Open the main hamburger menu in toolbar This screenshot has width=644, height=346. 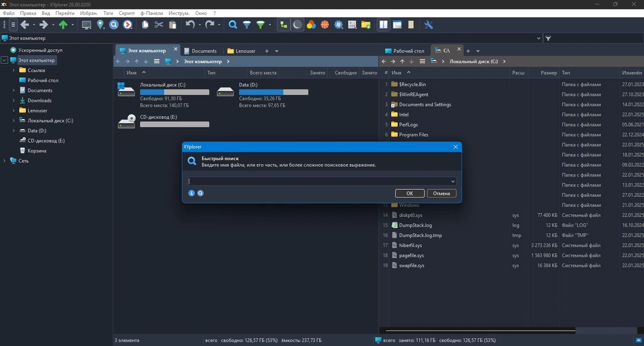(13, 25)
